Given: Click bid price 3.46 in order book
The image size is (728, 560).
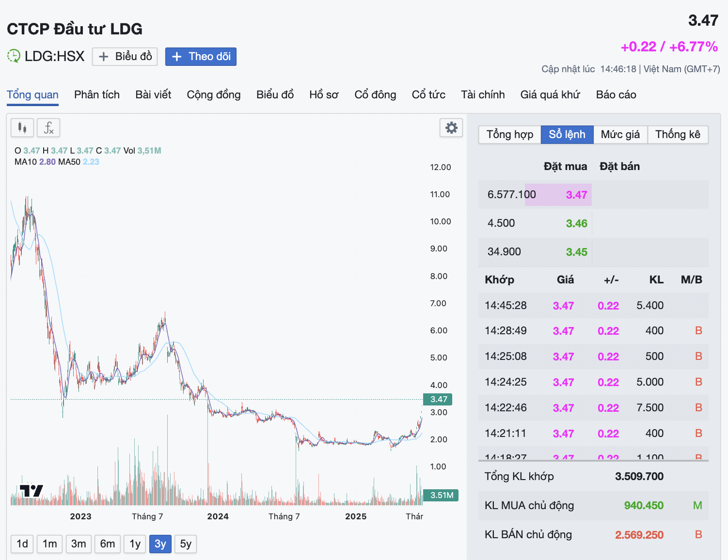Looking at the screenshot, I should (x=577, y=223).
